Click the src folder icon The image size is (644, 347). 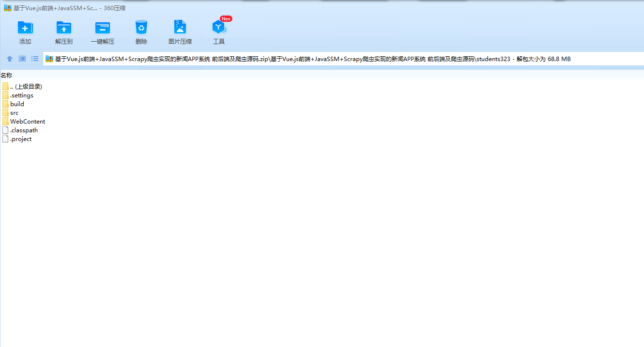pyautogui.click(x=5, y=112)
